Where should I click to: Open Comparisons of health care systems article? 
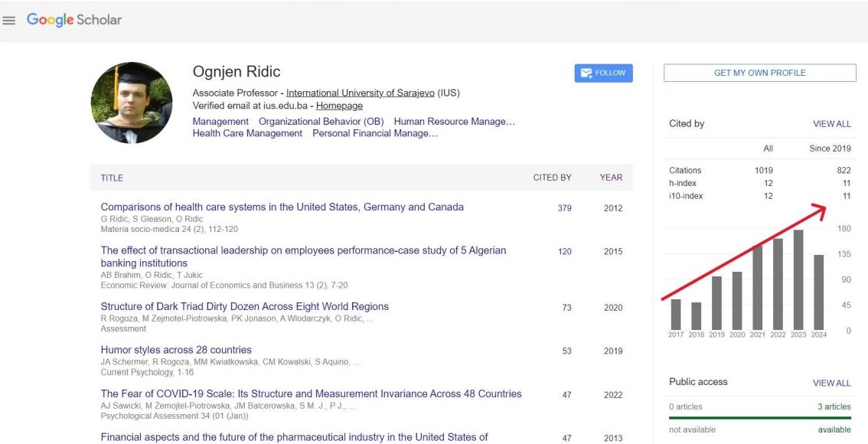click(282, 207)
